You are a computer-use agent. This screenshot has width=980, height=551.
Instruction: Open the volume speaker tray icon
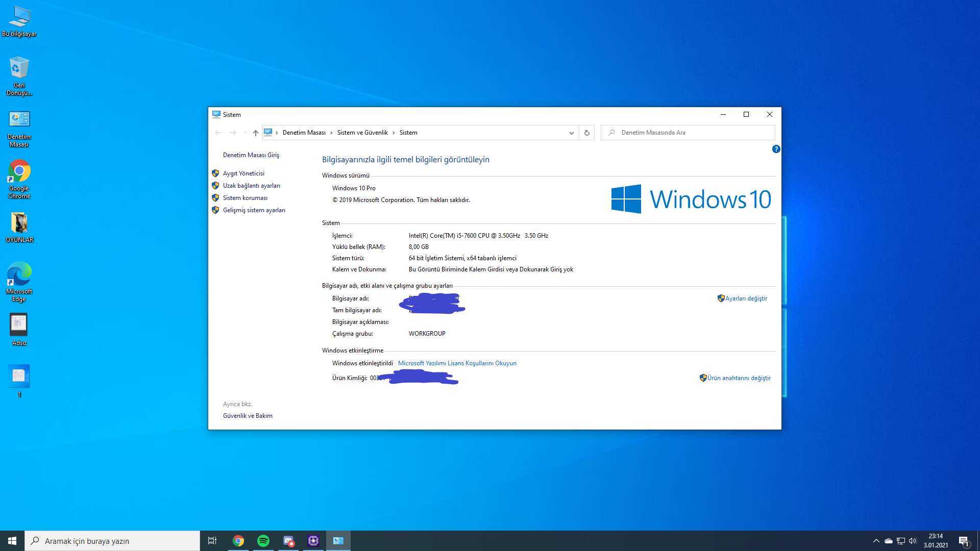pos(913,541)
